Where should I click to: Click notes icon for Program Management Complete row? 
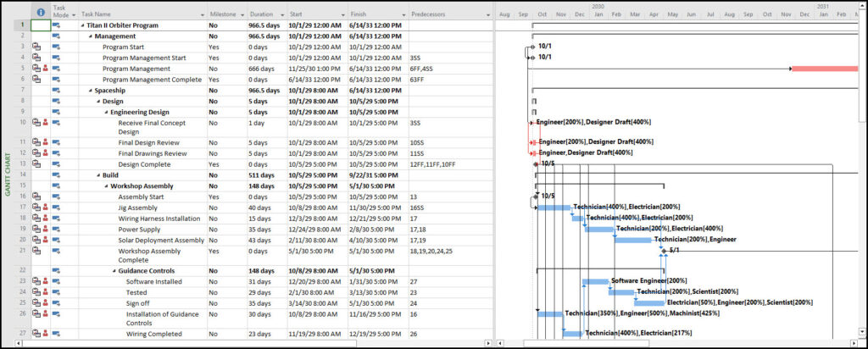click(36, 80)
